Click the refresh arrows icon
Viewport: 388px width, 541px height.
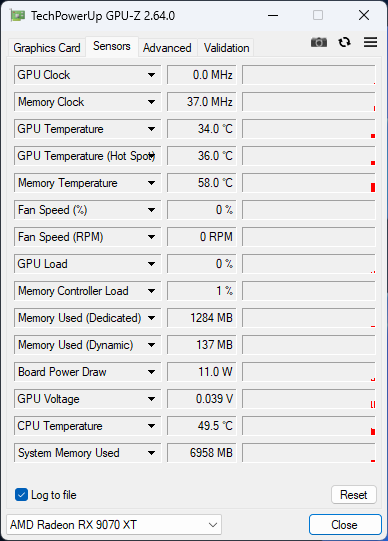point(345,42)
